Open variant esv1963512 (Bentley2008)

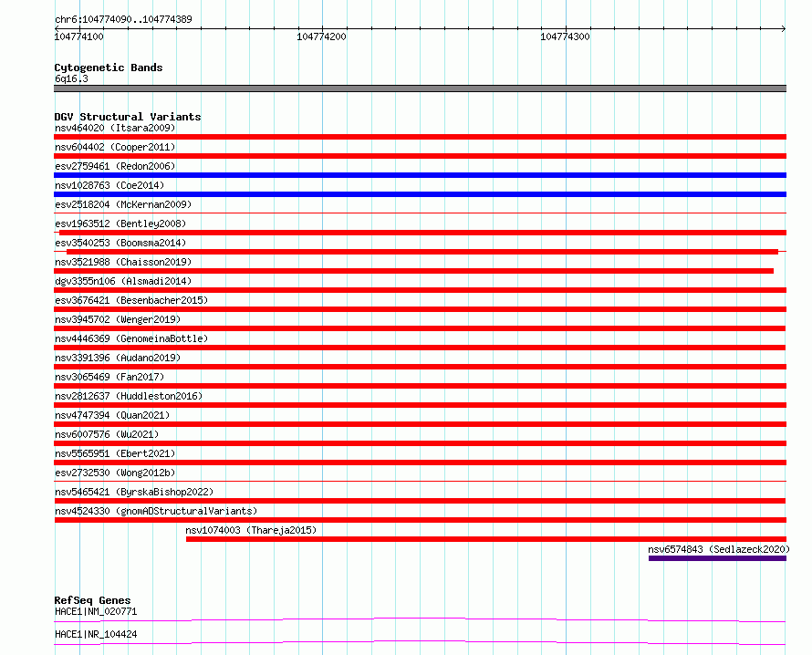[120, 224]
